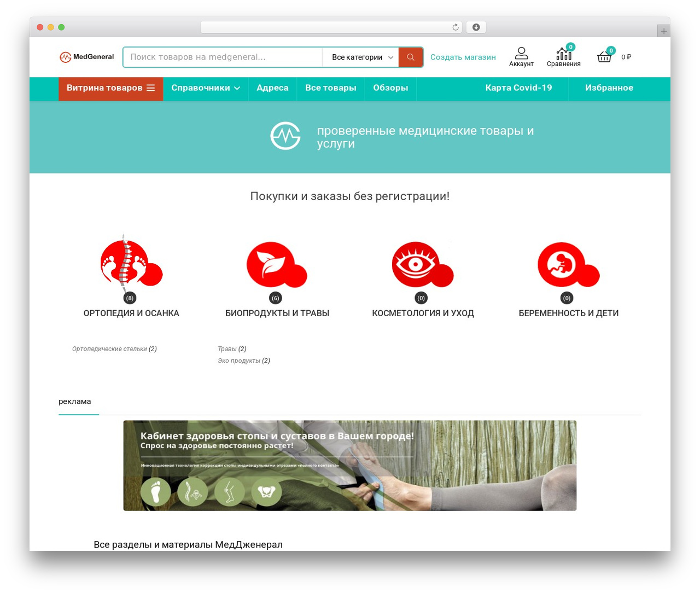Open the Эко продукты subcategory link
This screenshot has width=700, height=593.
pos(239,361)
